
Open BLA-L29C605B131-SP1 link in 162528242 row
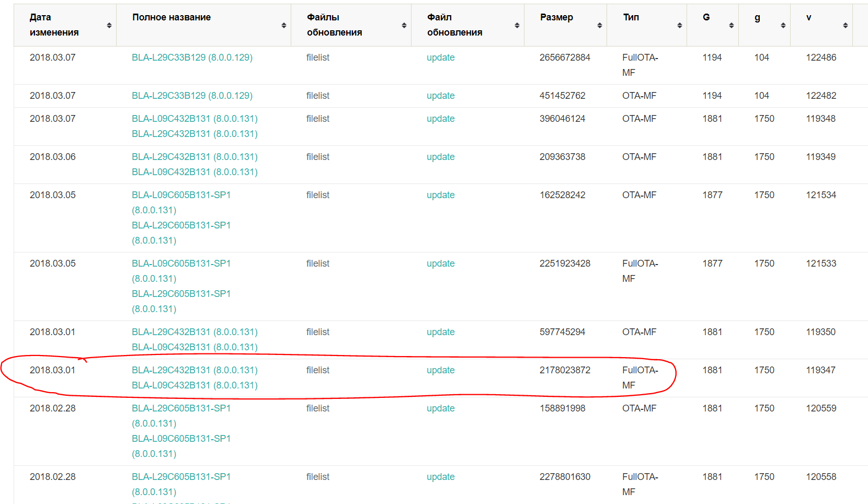point(181,233)
